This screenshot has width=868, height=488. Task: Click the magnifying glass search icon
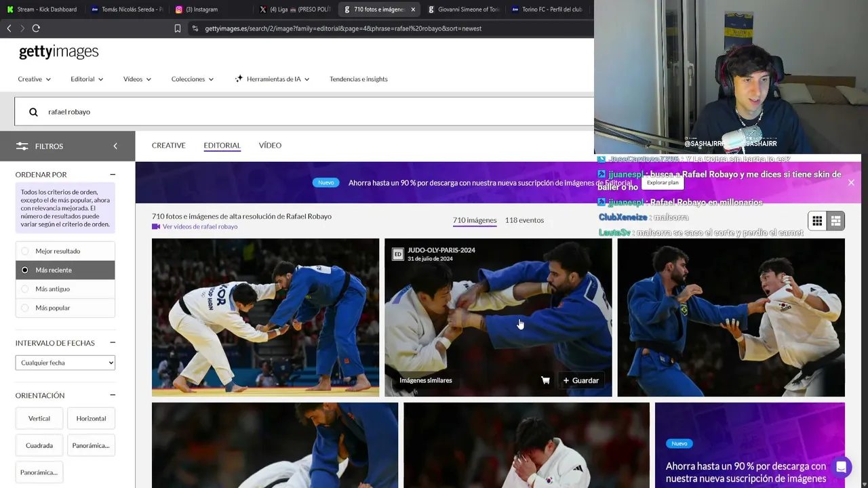click(33, 112)
